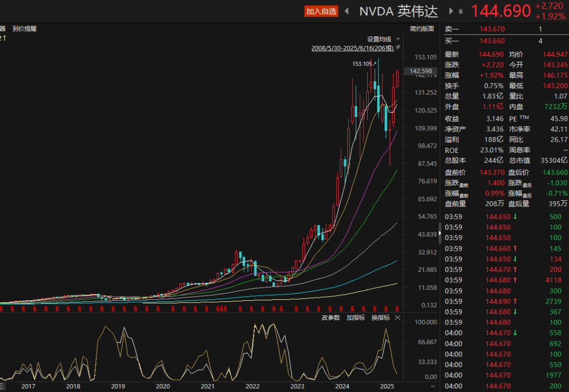Image resolution: width=569 pixels, height=392 pixels.
Task: Click 改参数 to edit indicator parameters
Action: (x=330, y=318)
